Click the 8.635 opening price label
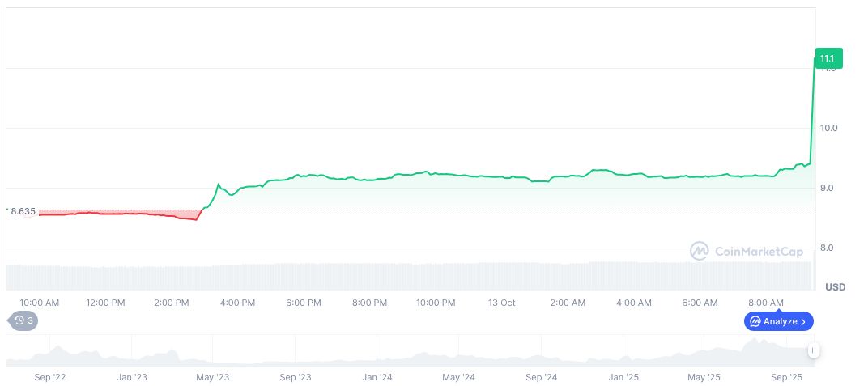The height and width of the screenshot is (386, 868). tap(23, 211)
